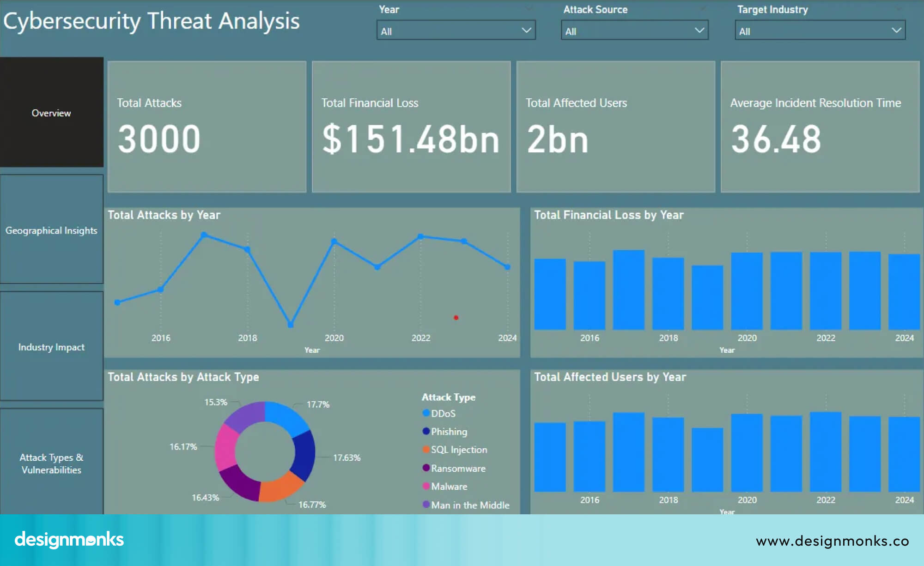Screen dimensions: 924x566
Task: Open the Year filter dropdown
Action: click(456, 30)
